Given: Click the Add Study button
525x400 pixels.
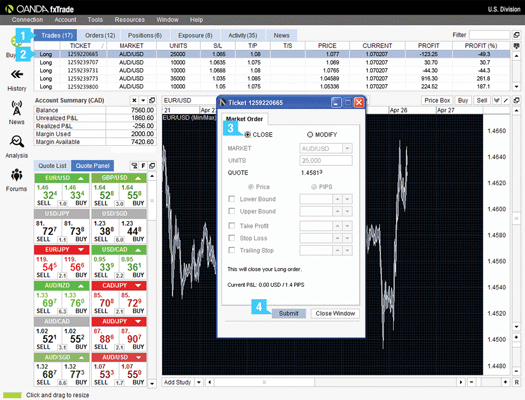Looking at the screenshot, I should click(x=177, y=382).
